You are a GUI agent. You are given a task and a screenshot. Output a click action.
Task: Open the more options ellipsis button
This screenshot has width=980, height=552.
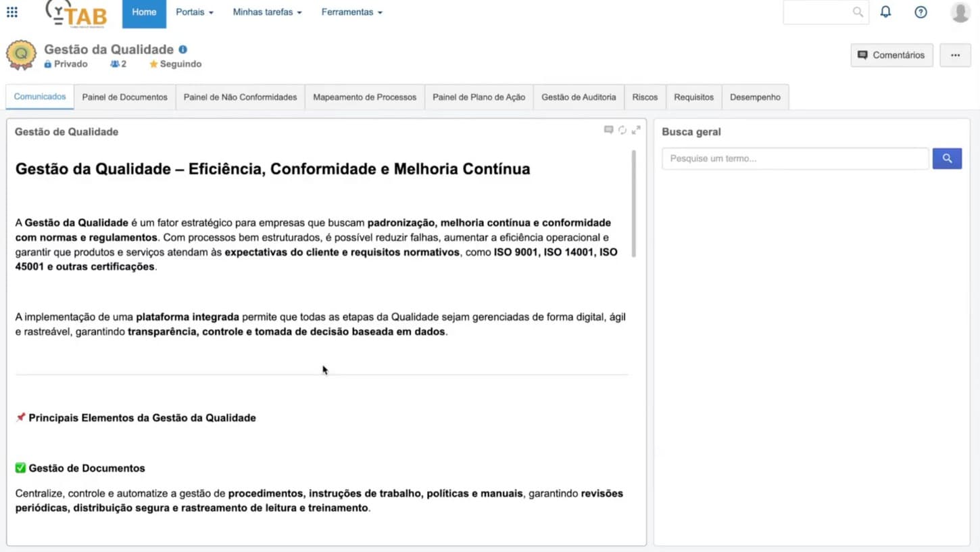coord(955,55)
